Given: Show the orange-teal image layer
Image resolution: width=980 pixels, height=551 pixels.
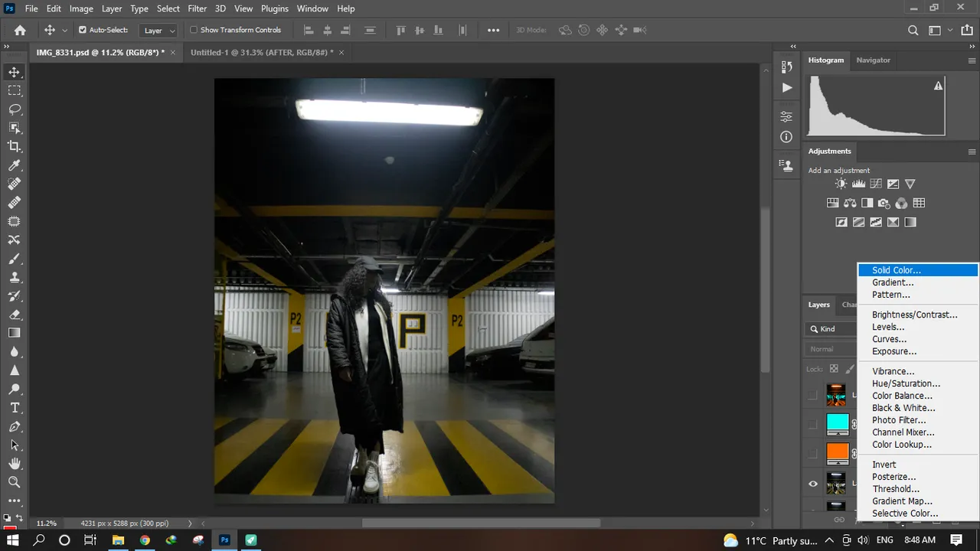Looking at the screenshot, I should [x=813, y=396].
